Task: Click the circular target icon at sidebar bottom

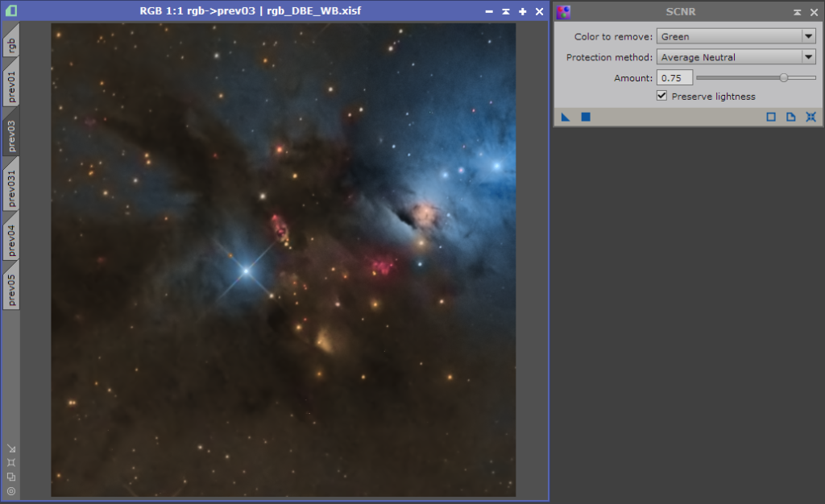Action: [x=11, y=490]
